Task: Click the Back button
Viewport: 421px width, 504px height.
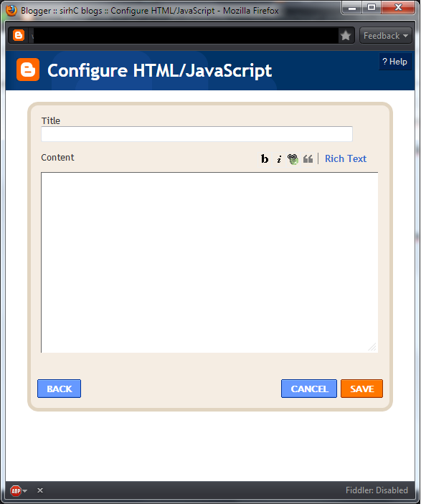Action: 60,389
